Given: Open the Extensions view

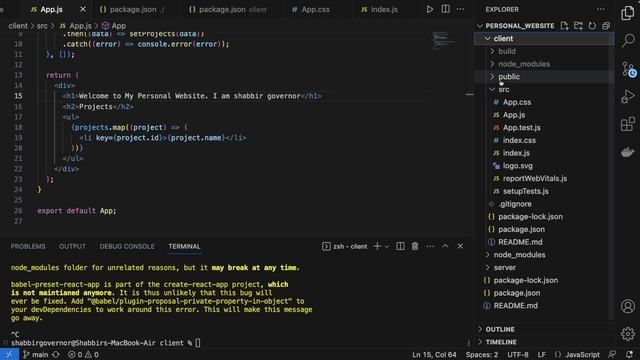Looking at the screenshot, I should click(x=628, y=124).
